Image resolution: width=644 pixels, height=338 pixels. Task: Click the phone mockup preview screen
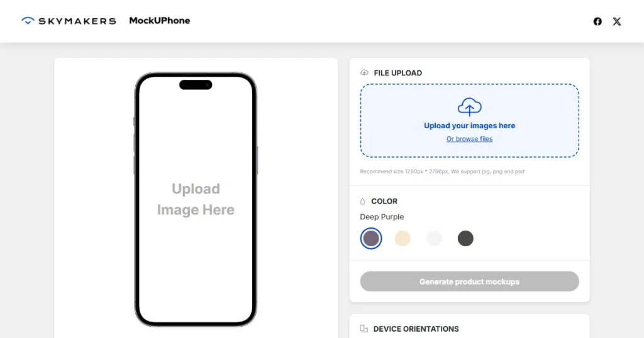[x=196, y=200]
